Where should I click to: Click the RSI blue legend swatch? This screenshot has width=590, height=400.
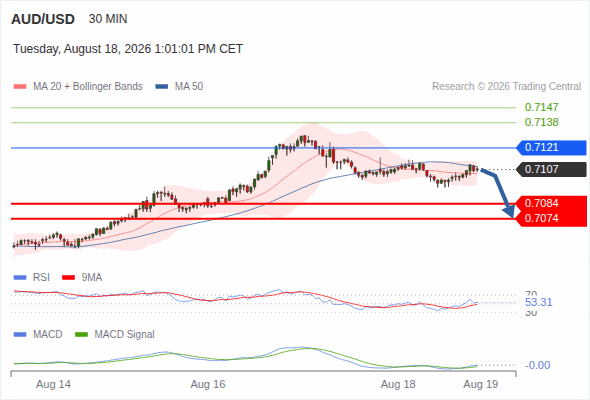coord(20,278)
